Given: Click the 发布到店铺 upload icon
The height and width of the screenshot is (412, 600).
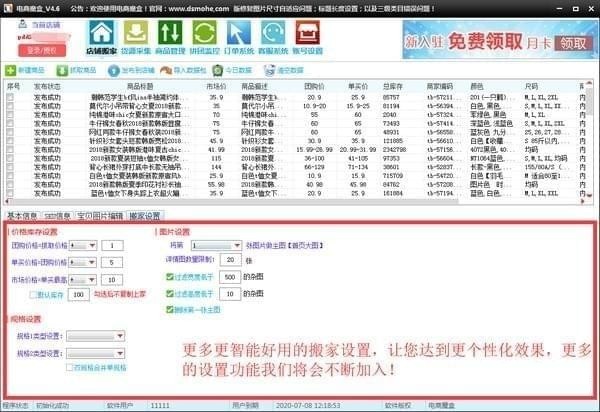Looking at the screenshot, I should pos(114,70).
